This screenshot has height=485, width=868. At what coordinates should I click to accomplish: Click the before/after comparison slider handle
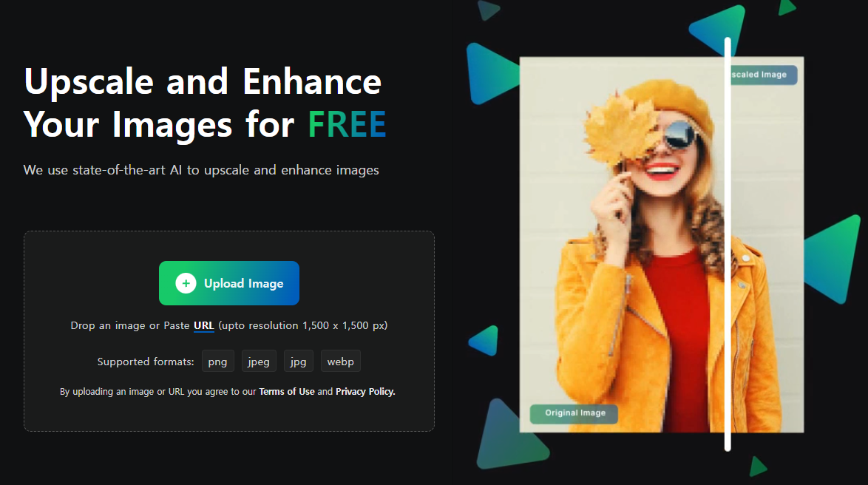728,243
